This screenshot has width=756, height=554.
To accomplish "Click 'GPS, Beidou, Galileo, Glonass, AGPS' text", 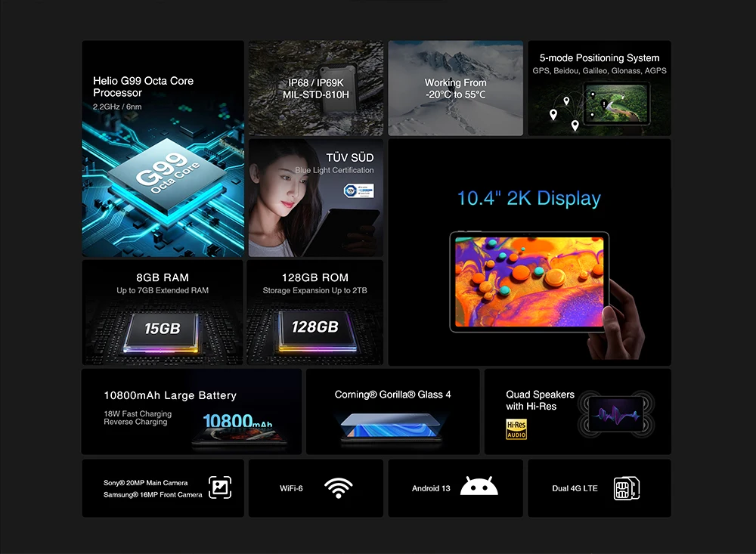I will pyautogui.click(x=600, y=71).
